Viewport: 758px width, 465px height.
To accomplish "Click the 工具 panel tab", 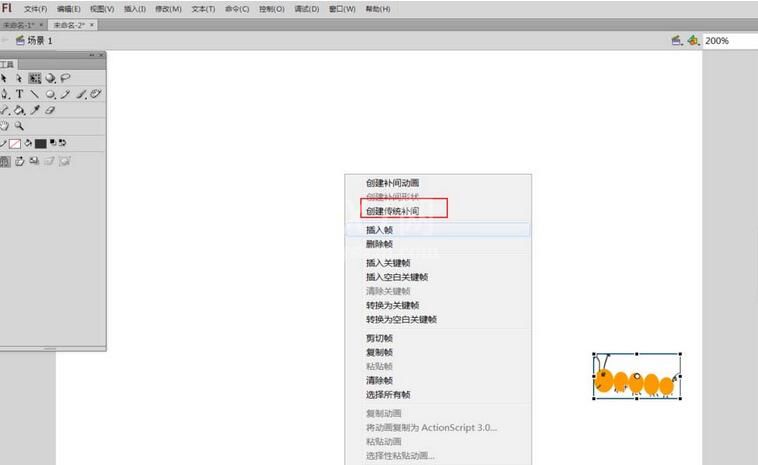I will pyautogui.click(x=7, y=64).
